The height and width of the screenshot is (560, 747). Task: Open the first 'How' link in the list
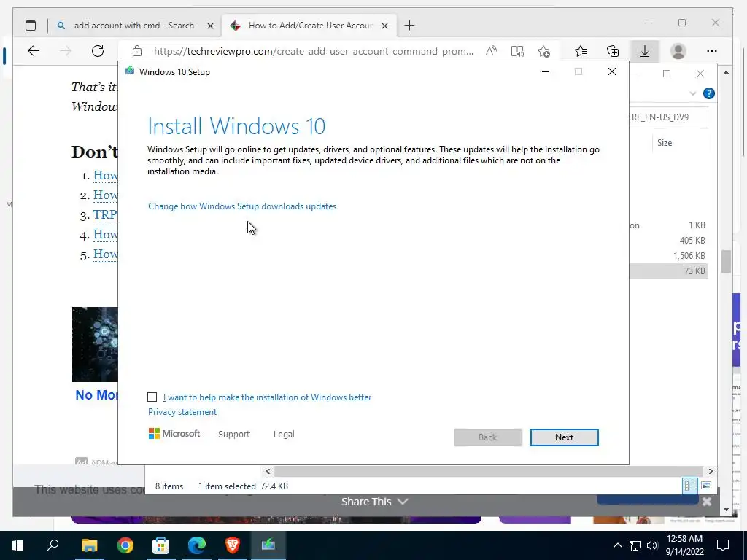105,175
